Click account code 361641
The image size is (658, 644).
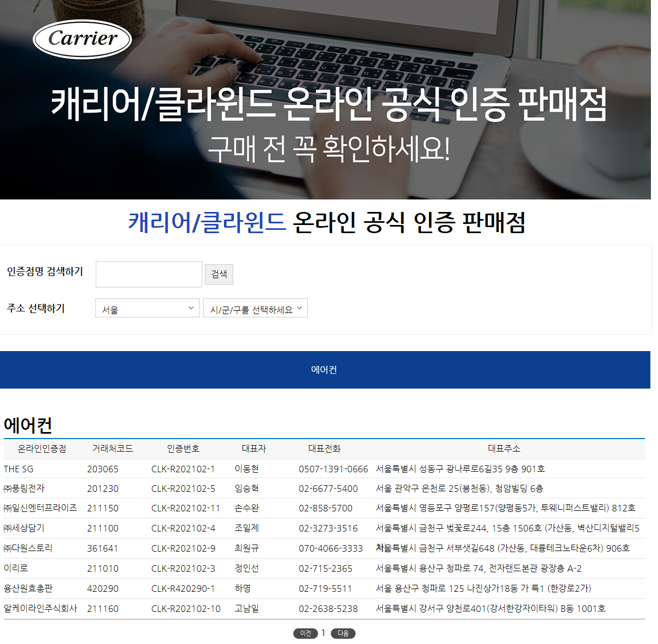[x=103, y=548]
